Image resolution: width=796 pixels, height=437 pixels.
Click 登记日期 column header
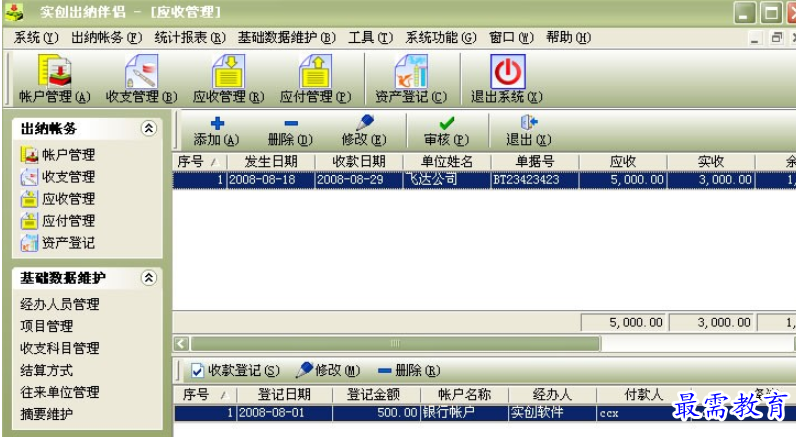(x=284, y=394)
